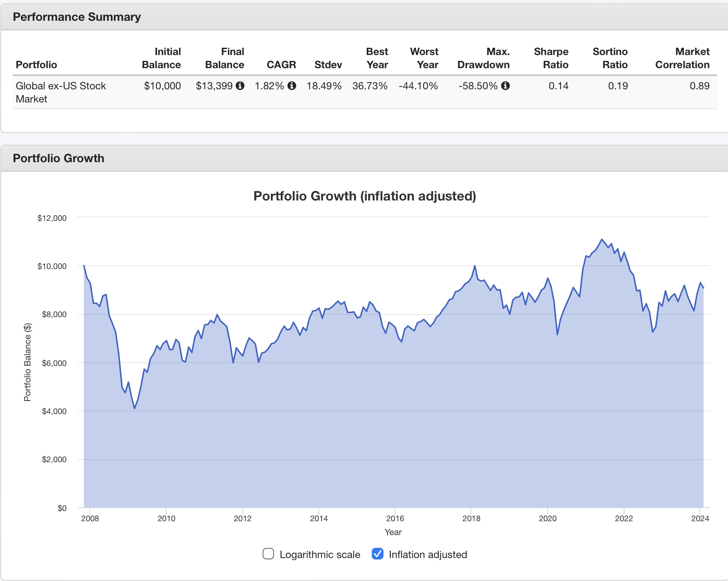
Task: Click the Sortino Ratio column header
Action: 610,58
